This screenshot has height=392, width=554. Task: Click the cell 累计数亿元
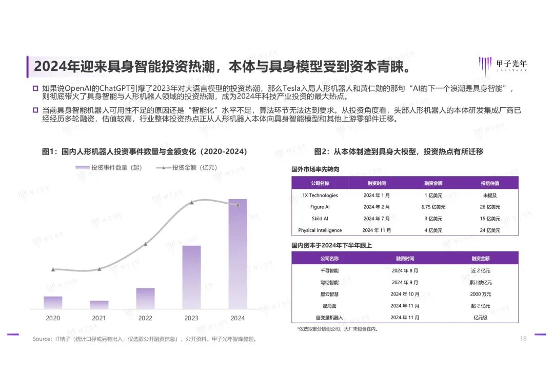tap(481, 283)
